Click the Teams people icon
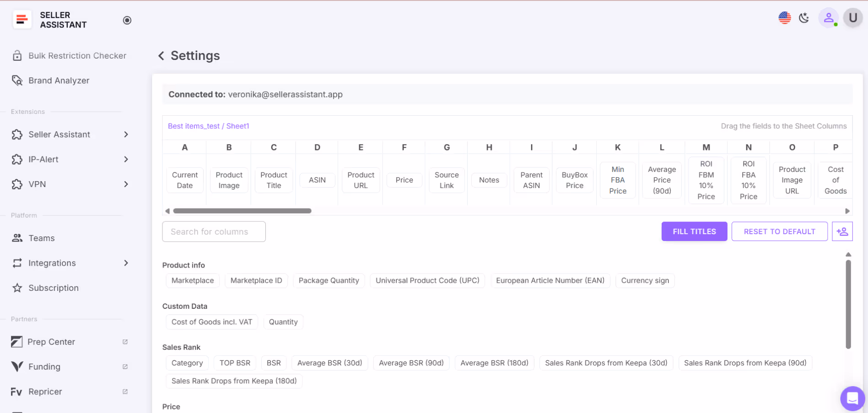This screenshot has width=868, height=413. click(17, 238)
